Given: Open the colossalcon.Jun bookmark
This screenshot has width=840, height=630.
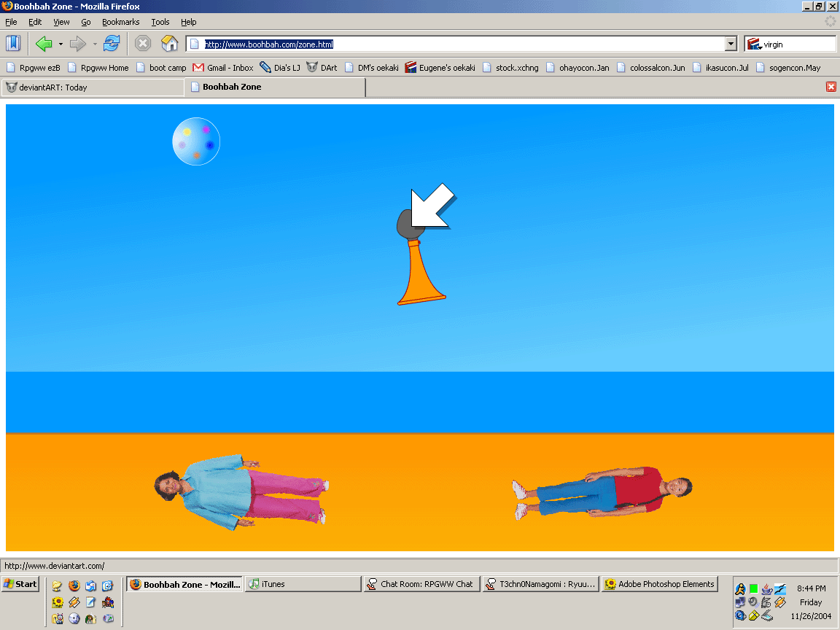Looking at the screenshot, I should pyautogui.click(x=651, y=68).
